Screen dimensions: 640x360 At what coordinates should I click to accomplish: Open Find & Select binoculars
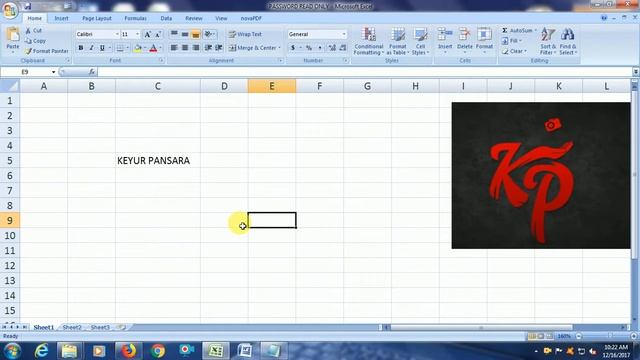(x=568, y=41)
